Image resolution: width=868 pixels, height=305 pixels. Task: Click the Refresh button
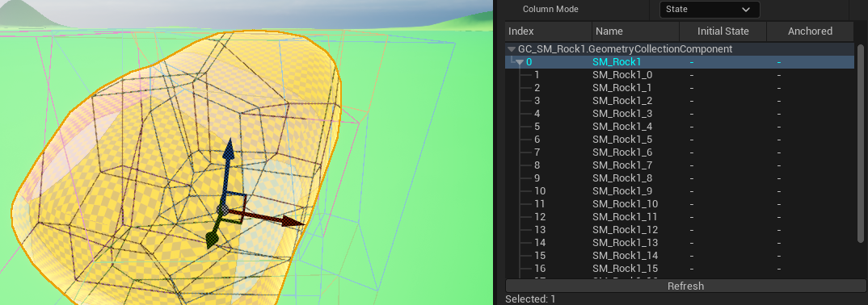pos(685,286)
